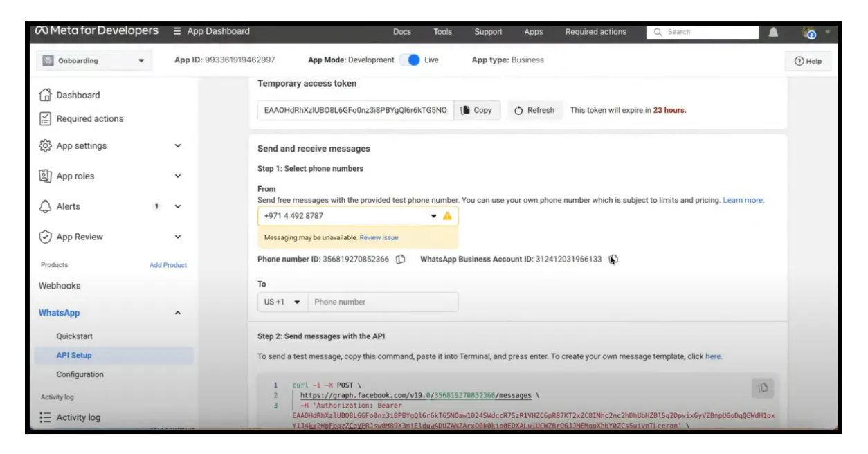
Task: Collapse the WhatsApp product section
Action: [x=178, y=313]
